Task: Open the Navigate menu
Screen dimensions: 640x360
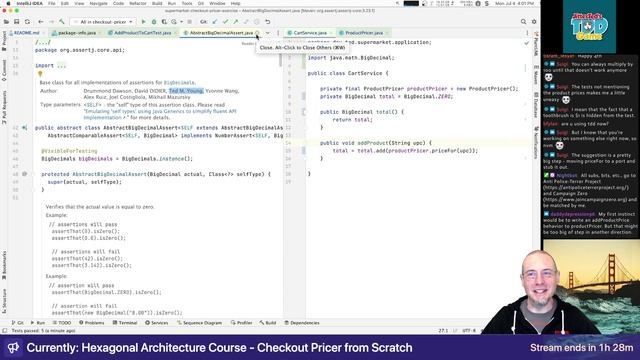Action: (x=98, y=3)
